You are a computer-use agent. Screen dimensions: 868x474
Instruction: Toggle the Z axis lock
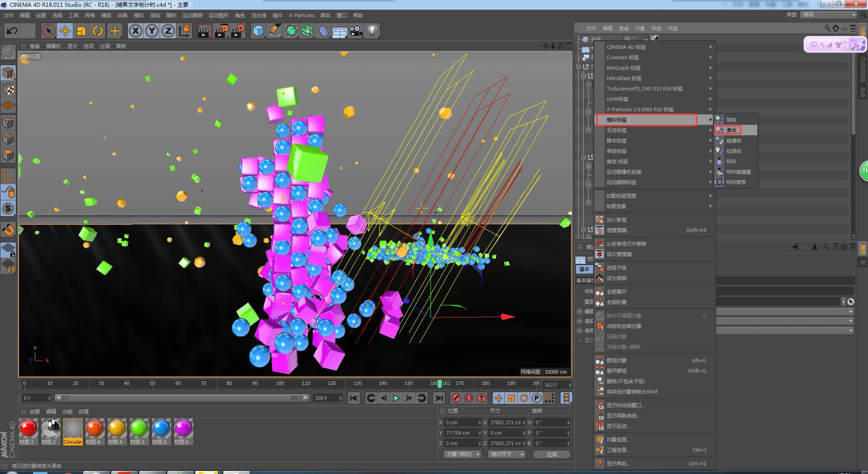click(x=168, y=31)
